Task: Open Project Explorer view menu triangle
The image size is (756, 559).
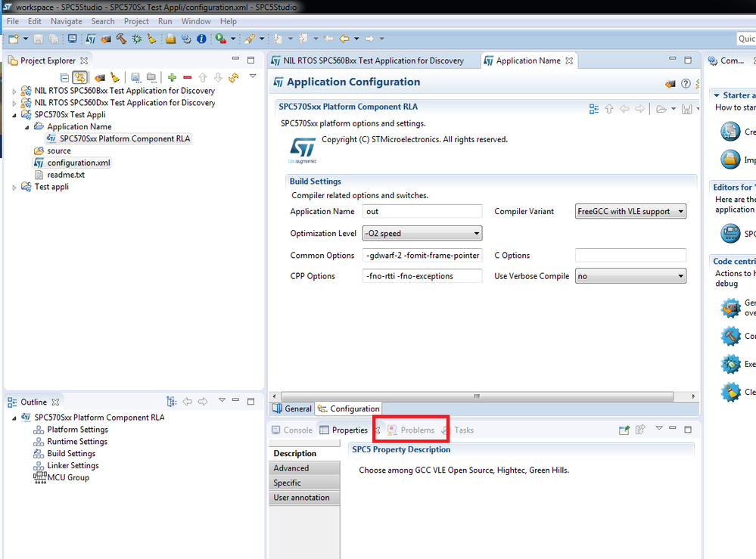Action: pos(253,76)
